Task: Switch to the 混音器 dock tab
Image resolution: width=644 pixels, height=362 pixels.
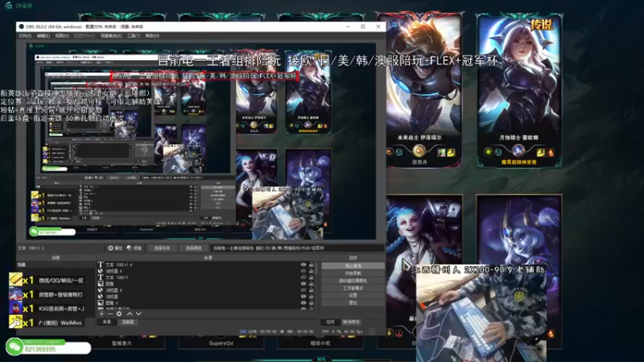Action: tap(128, 323)
